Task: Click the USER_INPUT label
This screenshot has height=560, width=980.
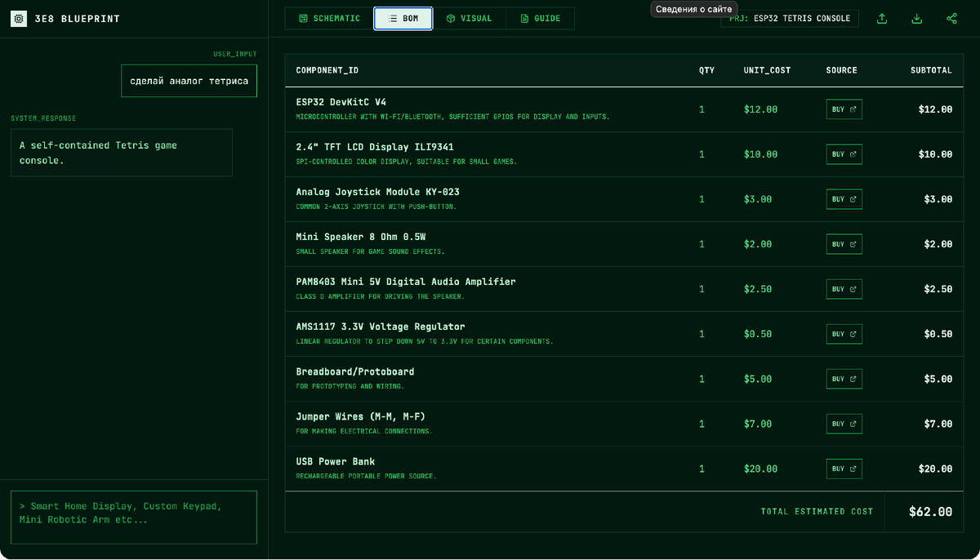Action: pos(234,54)
